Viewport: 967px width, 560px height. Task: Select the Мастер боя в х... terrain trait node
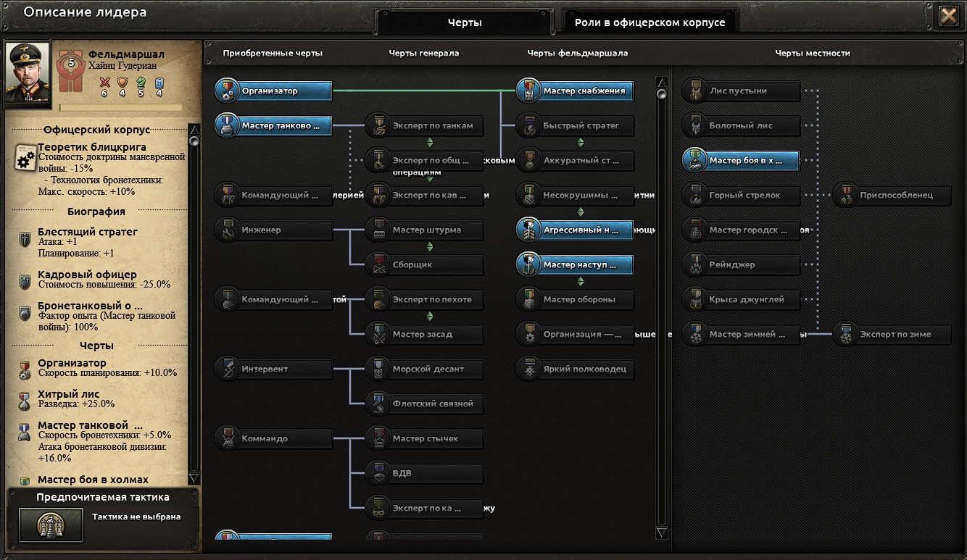[x=742, y=160]
